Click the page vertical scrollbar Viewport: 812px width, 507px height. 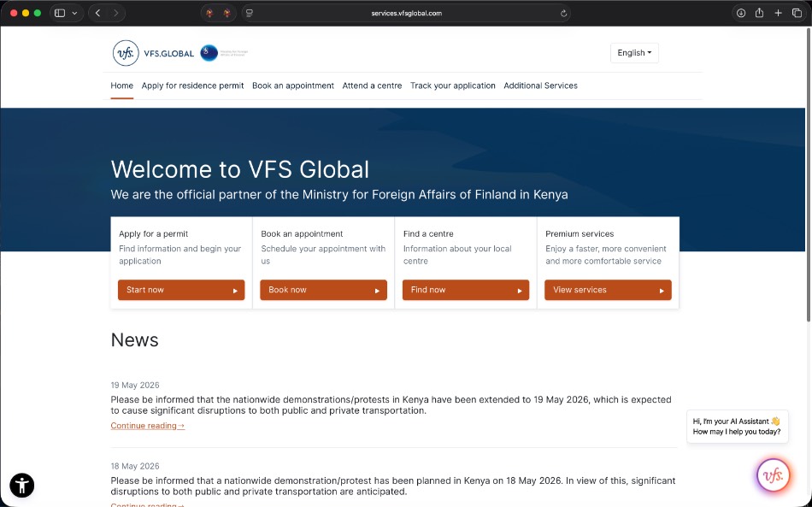pos(809,176)
